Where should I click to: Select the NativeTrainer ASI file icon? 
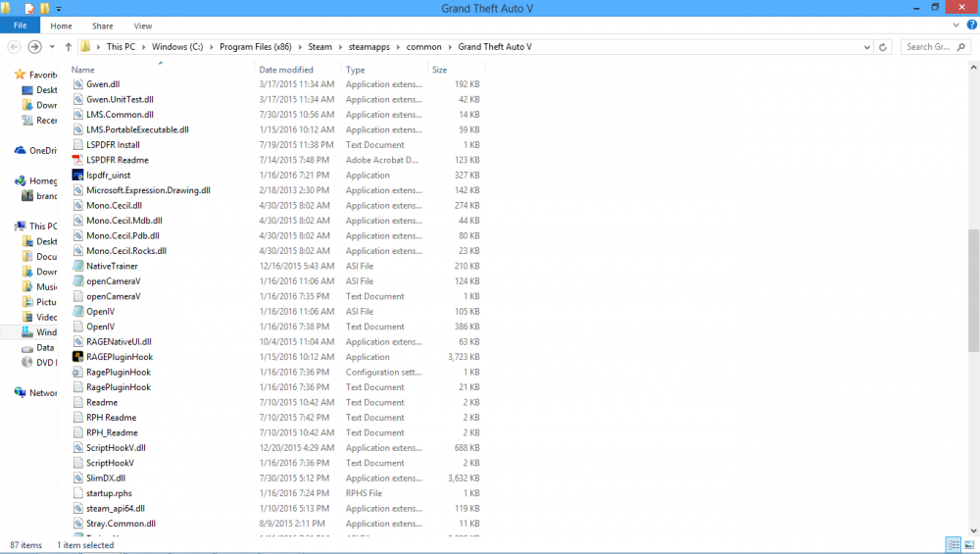(x=77, y=266)
